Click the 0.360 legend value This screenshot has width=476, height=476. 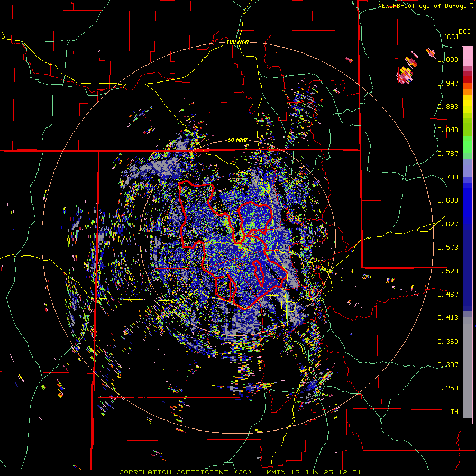pyautogui.click(x=448, y=342)
